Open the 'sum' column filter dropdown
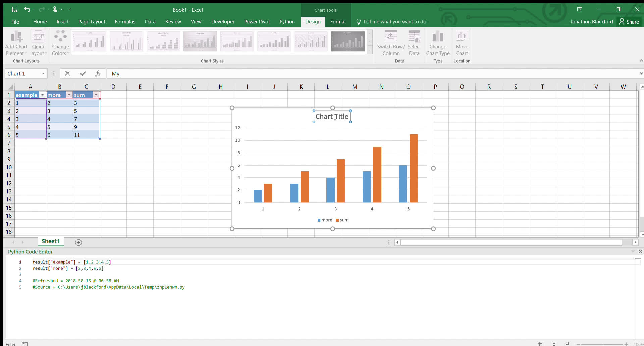 pos(96,95)
